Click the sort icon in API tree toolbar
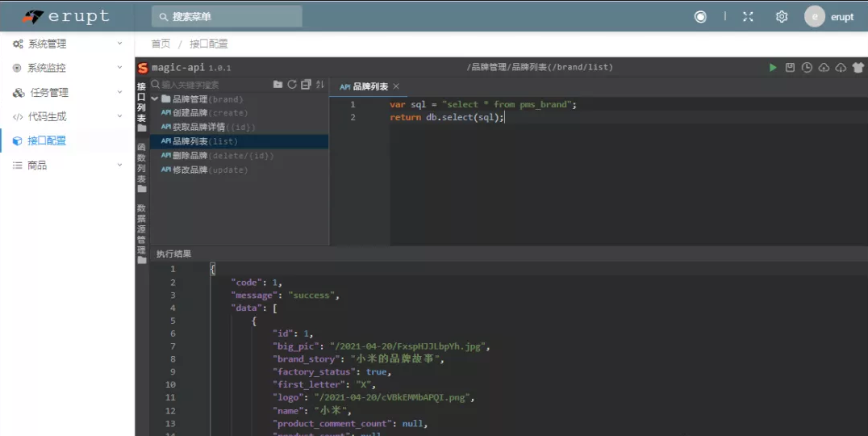Viewport: 868px width, 436px height. click(x=320, y=85)
